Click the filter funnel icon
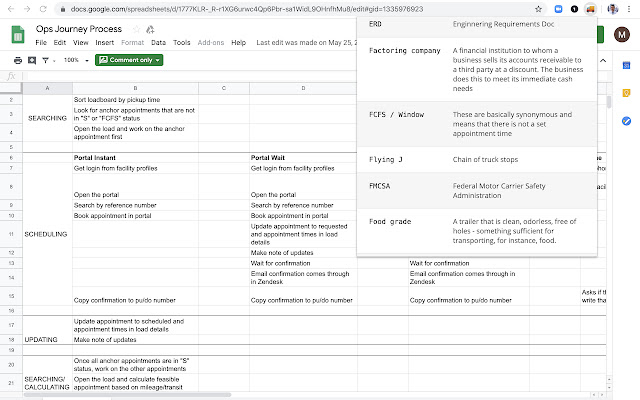 tap(45, 60)
